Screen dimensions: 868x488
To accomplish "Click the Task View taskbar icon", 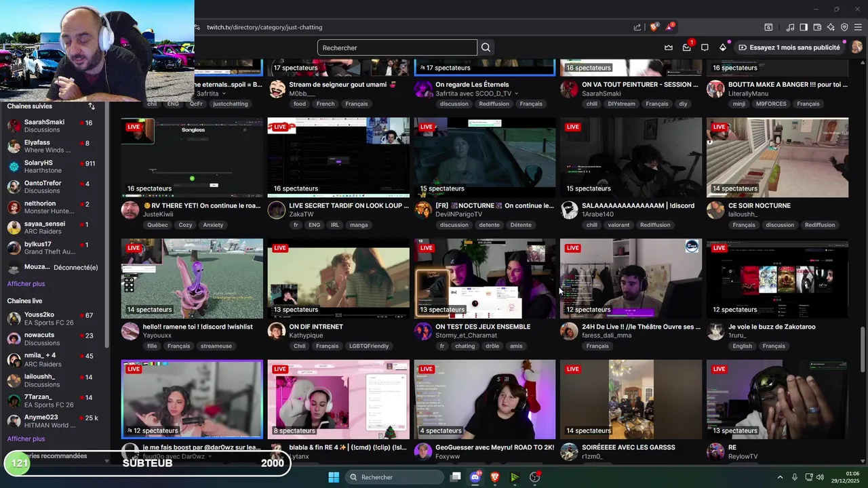I will pyautogui.click(x=456, y=477).
